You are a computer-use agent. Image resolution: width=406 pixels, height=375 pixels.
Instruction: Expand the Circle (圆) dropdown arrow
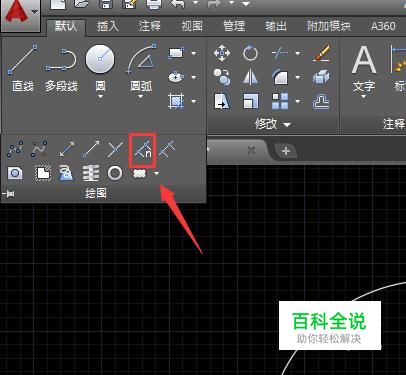pos(100,96)
